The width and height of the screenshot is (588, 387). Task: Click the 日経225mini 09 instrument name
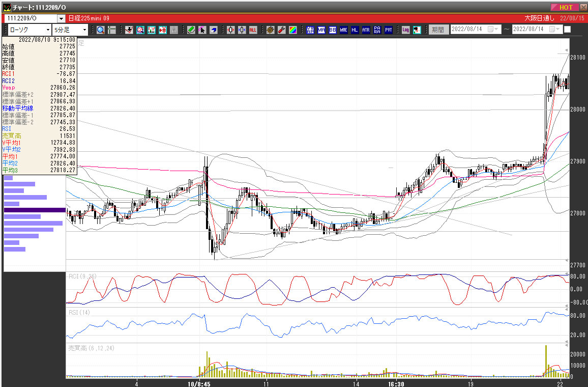click(x=89, y=18)
